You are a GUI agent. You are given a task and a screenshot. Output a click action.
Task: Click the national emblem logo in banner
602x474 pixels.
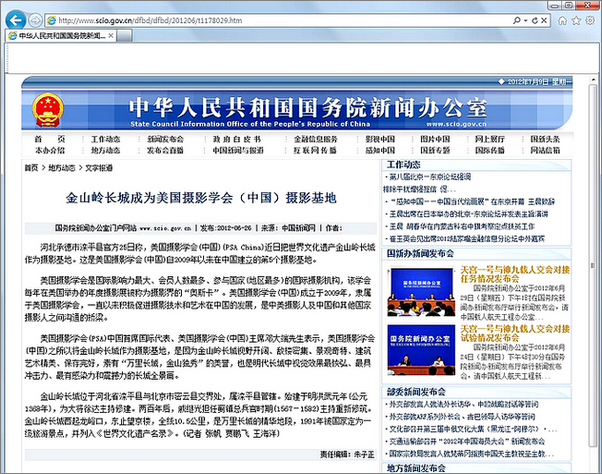(x=47, y=107)
